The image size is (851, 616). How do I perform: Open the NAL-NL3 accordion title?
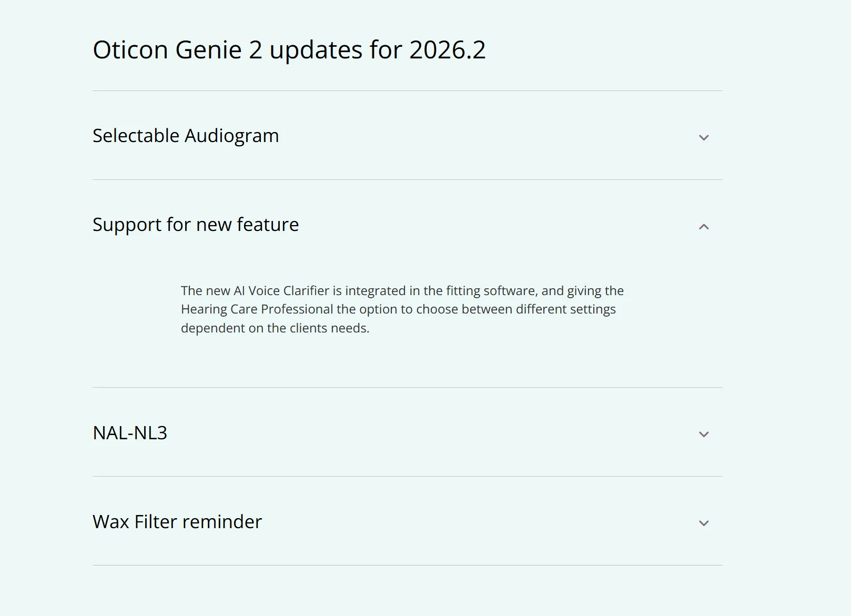coord(130,433)
